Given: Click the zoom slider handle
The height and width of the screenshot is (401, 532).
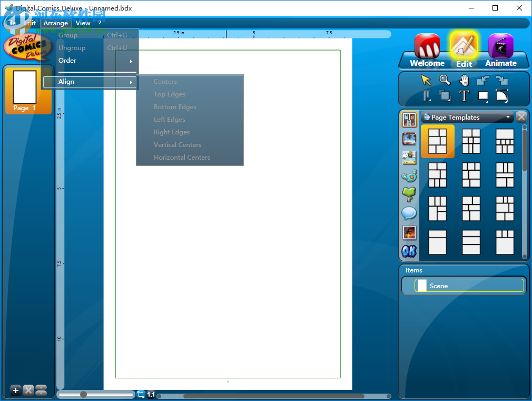Looking at the screenshot, I should [x=83, y=394].
